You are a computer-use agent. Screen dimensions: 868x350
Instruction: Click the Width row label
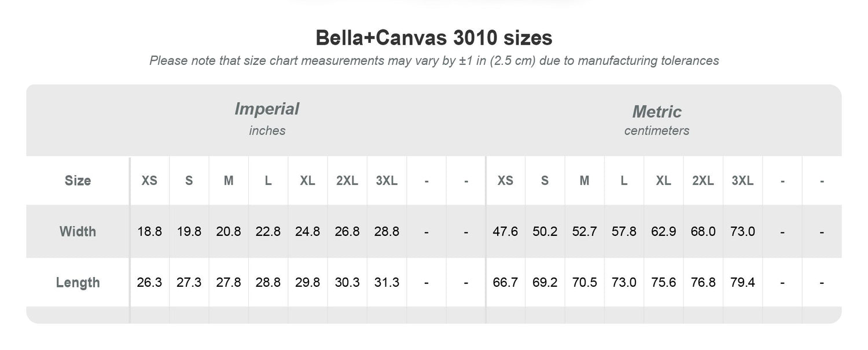78,231
